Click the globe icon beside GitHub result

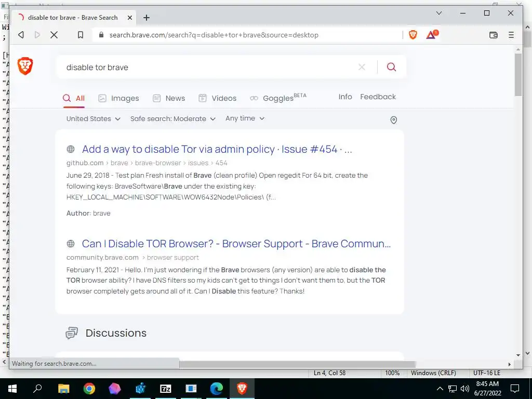(71, 149)
